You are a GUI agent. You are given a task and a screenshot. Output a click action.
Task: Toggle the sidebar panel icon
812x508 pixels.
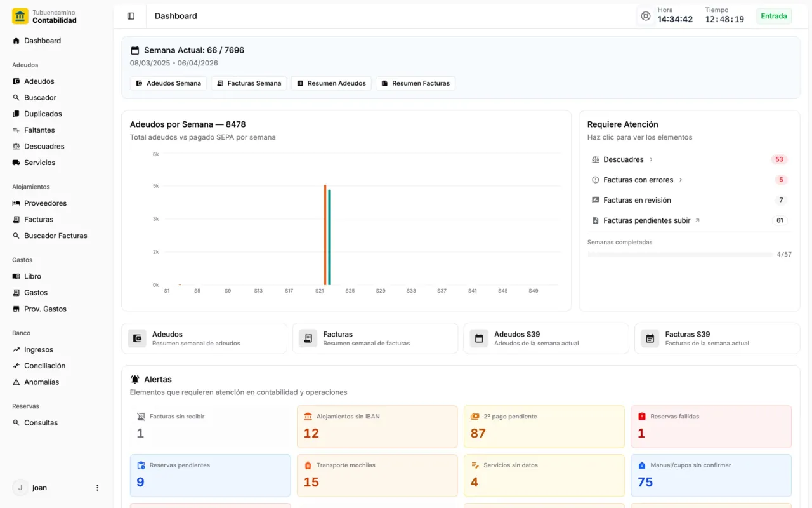131,16
